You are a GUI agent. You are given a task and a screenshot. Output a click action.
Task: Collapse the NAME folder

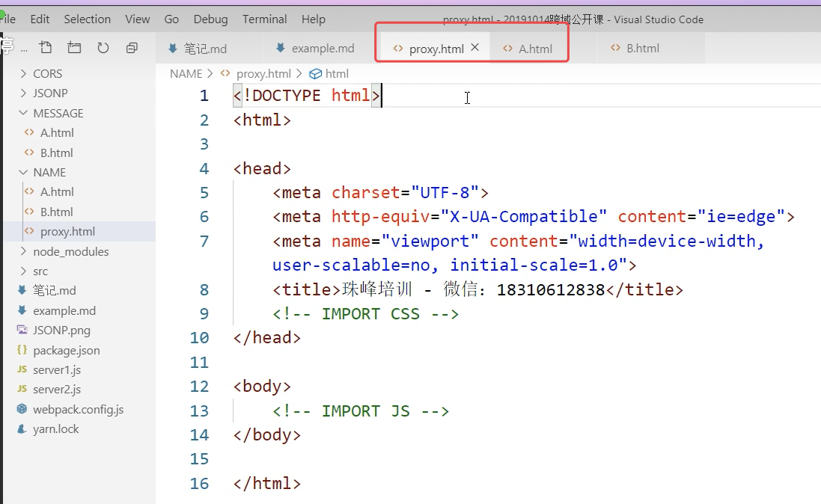click(79, 172)
